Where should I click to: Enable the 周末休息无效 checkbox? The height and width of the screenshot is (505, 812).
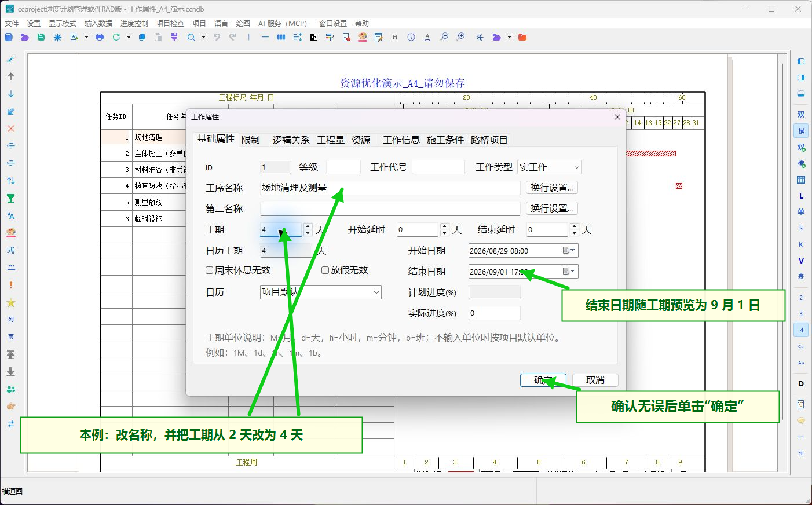210,270
